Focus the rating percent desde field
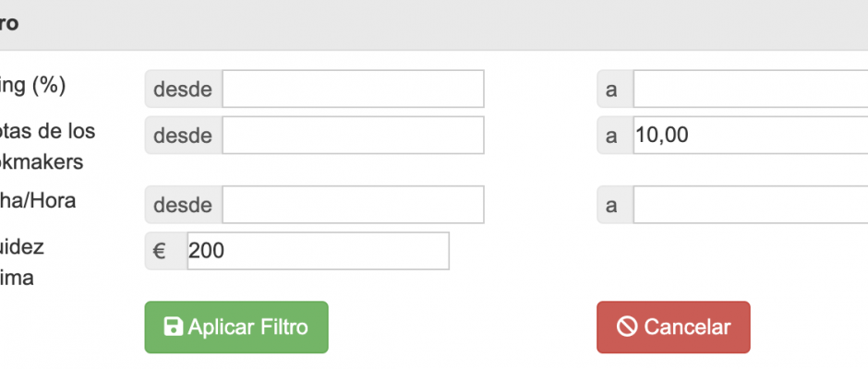 point(353,89)
